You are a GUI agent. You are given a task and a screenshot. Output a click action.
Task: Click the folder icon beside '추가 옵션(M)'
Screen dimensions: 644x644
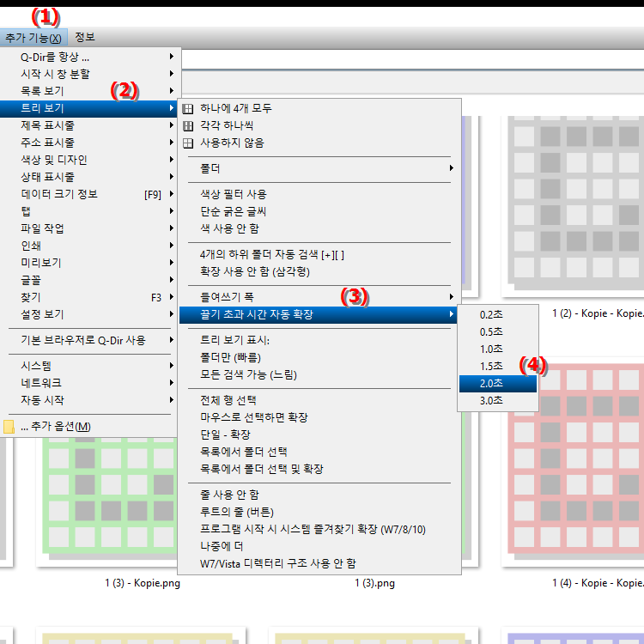point(9,427)
